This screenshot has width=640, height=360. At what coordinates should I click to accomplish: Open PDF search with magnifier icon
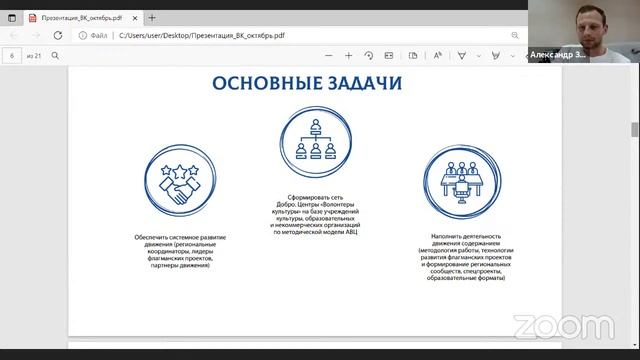click(x=55, y=56)
